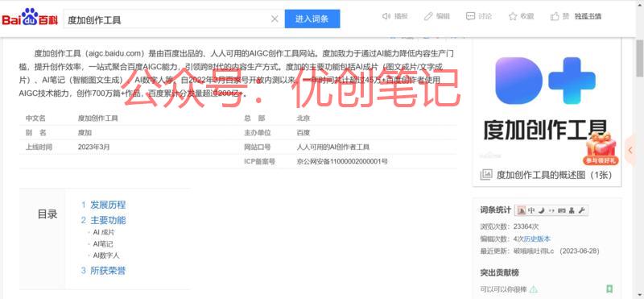Click the 2023年3月 launch date value
The image size is (644, 299).
pos(93,147)
